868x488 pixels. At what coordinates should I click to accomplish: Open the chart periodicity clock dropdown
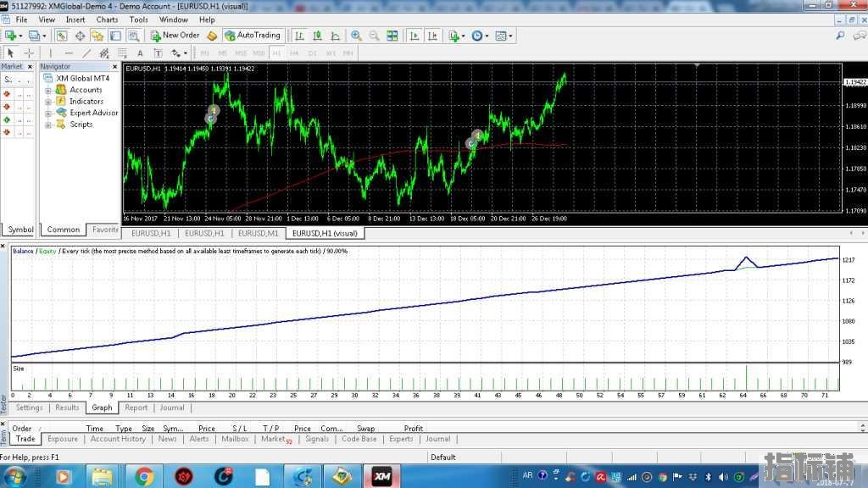pos(479,36)
